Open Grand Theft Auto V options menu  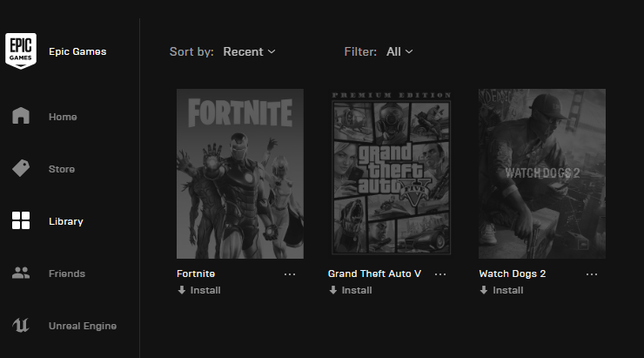tap(440, 274)
